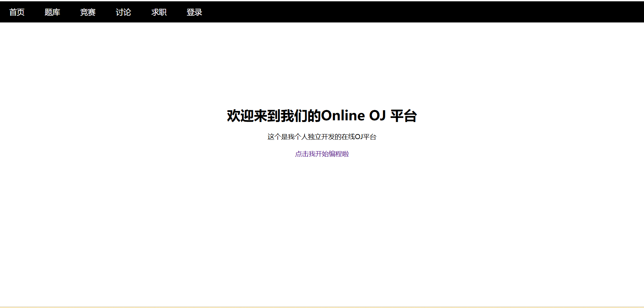Open the 竞赛 nav item

tap(88, 12)
